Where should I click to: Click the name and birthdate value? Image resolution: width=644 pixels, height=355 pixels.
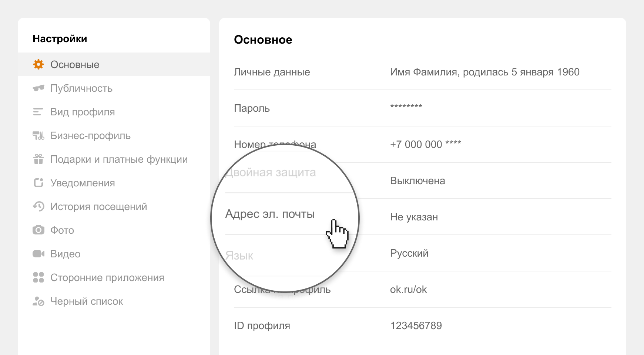485,72
